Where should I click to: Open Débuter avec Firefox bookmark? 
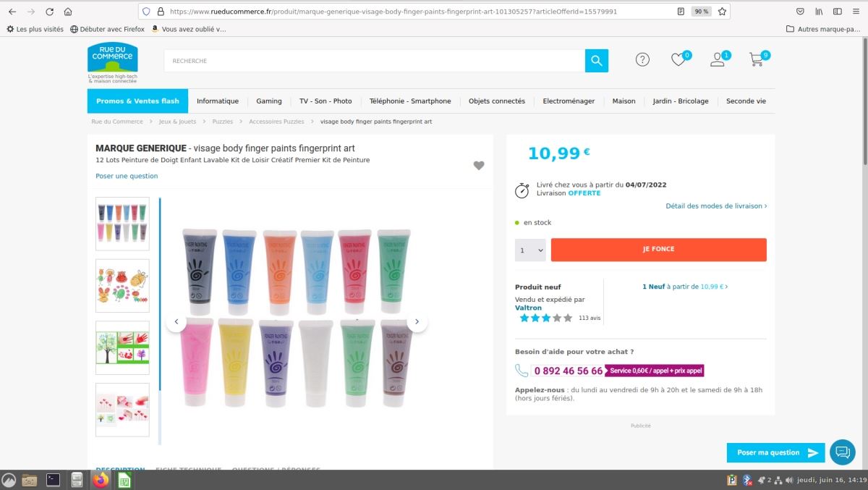pyautogui.click(x=107, y=29)
